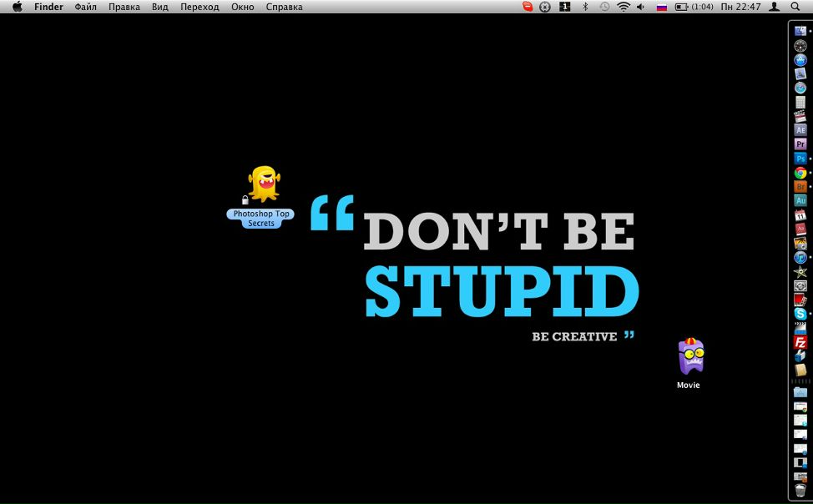The height and width of the screenshot is (504, 813).
Task: Open the Wi-Fi status menu
Action: pos(624,7)
